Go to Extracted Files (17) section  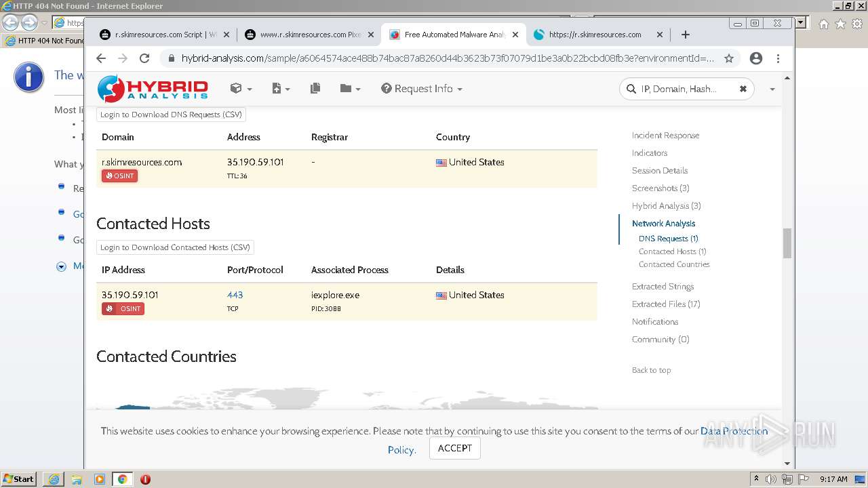[x=666, y=304]
